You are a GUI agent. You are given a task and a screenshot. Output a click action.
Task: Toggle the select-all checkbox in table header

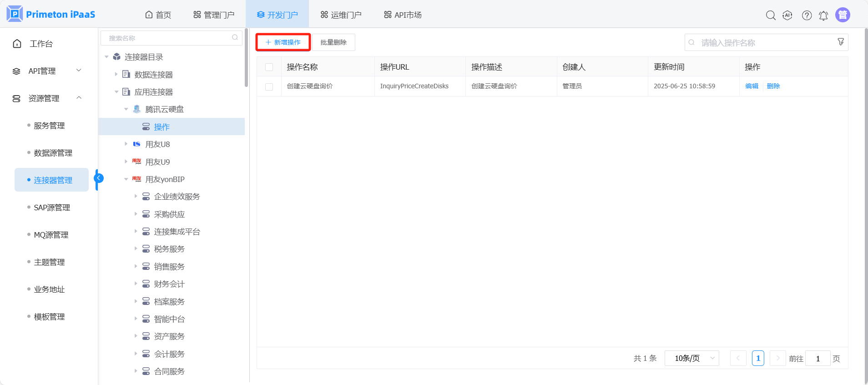[x=269, y=67]
